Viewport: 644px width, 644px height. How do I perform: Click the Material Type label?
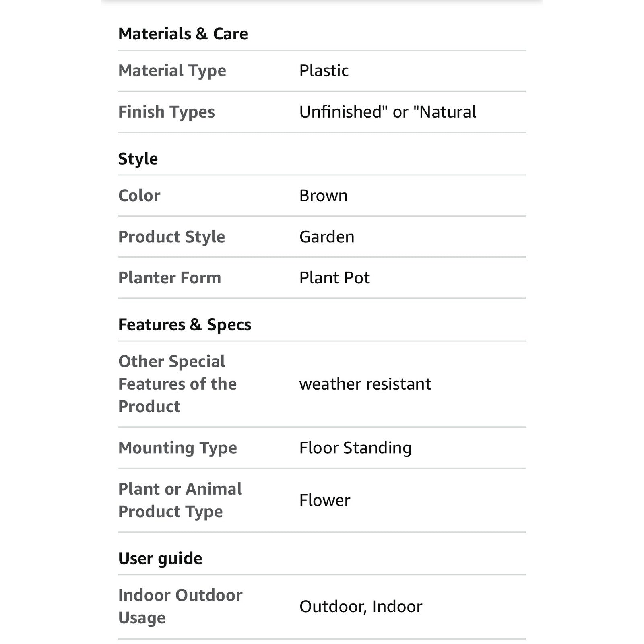coord(172,71)
